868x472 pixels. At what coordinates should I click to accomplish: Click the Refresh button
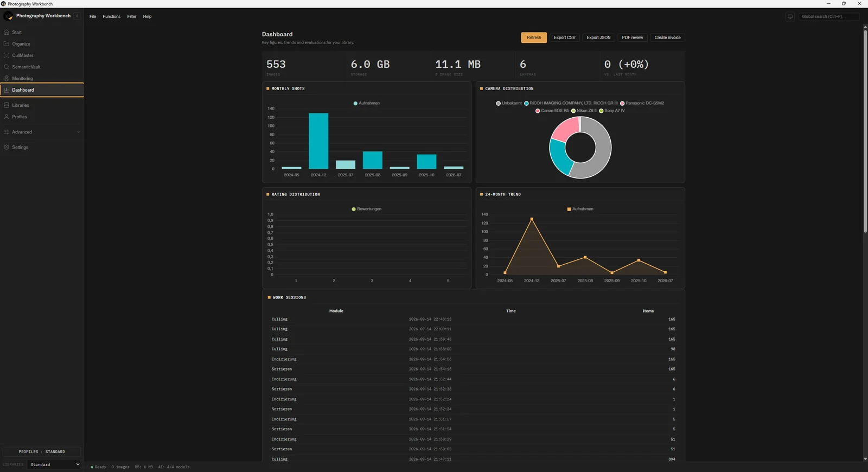click(x=534, y=37)
